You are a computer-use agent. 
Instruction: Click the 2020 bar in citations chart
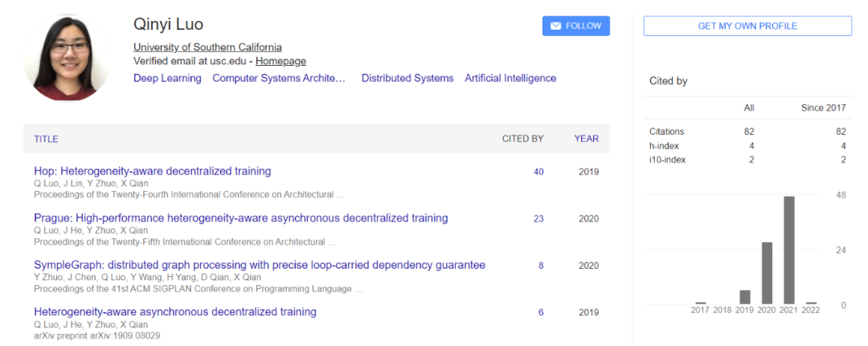pyautogui.click(x=767, y=273)
